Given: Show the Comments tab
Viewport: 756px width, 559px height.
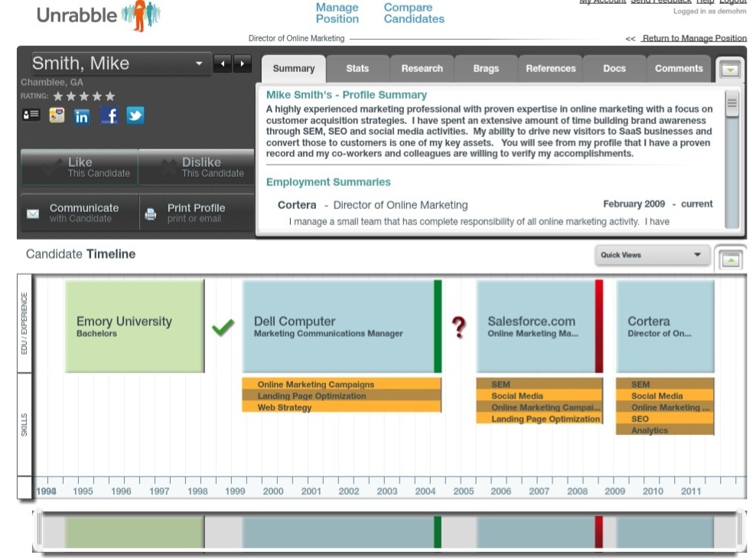Looking at the screenshot, I should pos(679,68).
